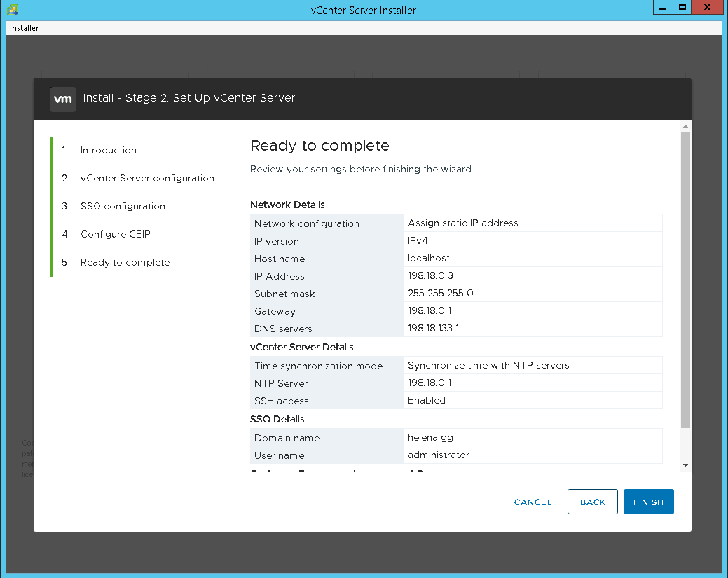Return to the Configure CEIP step

115,234
